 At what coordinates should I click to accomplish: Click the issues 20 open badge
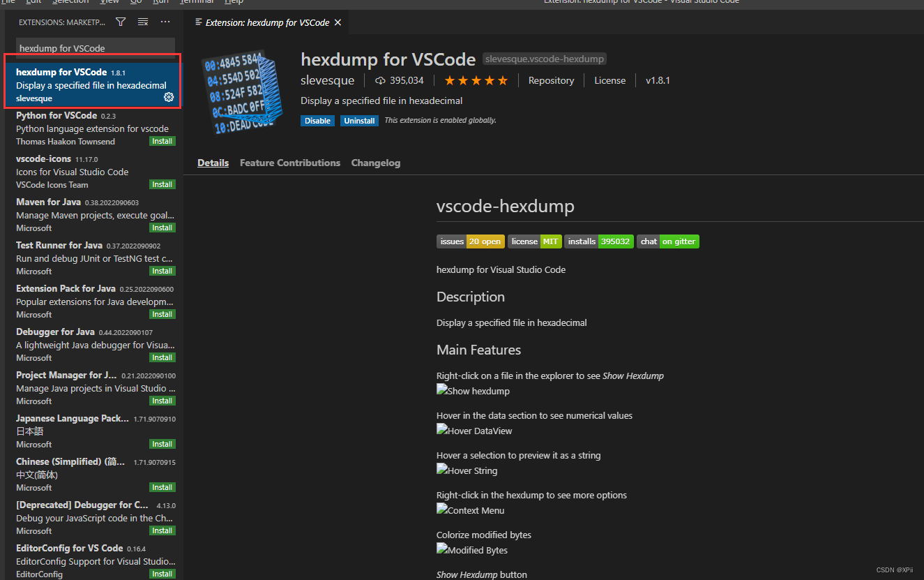471,241
